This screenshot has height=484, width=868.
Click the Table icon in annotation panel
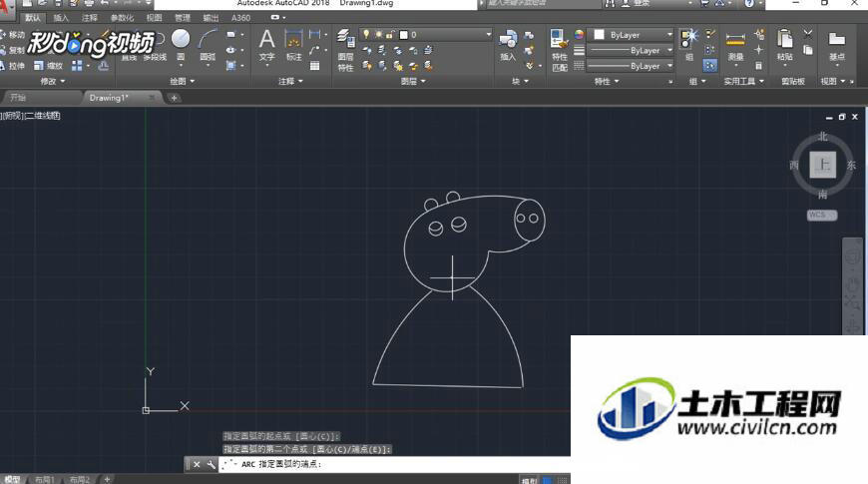pyautogui.click(x=314, y=66)
